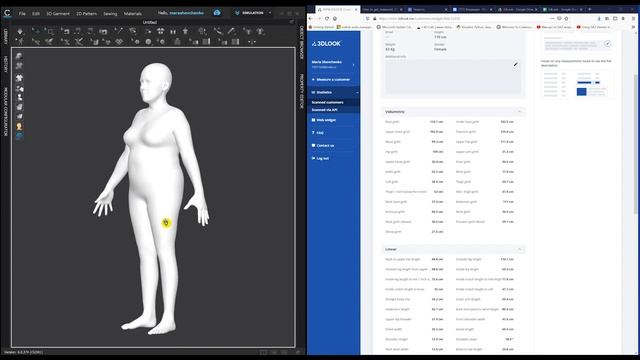Click the Simulate down-arrow toolbar icon

[20, 31]
